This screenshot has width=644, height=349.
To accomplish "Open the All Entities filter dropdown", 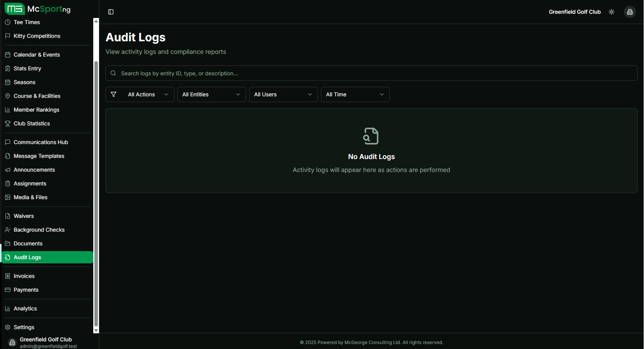I will [x=211, y=94].
